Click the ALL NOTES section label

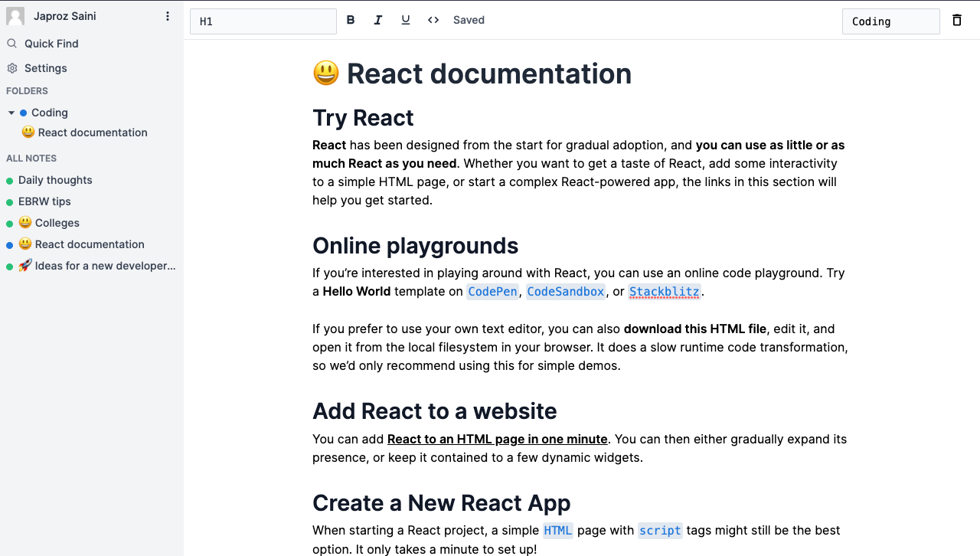(31, 159)
